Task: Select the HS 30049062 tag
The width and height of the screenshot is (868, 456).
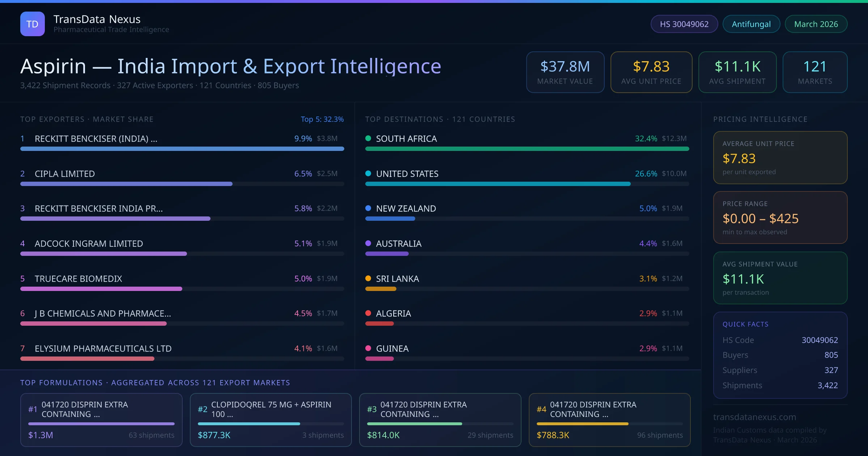Action: coord(684,24)
